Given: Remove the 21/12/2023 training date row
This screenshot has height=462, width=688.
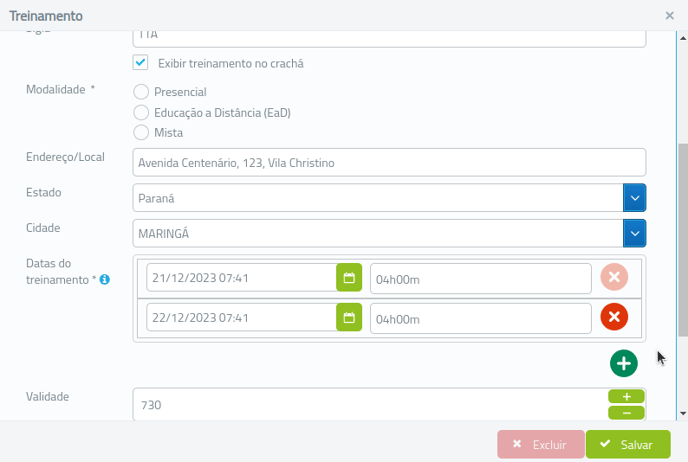Looking at the screenshot, I should (x=614, y=277).
